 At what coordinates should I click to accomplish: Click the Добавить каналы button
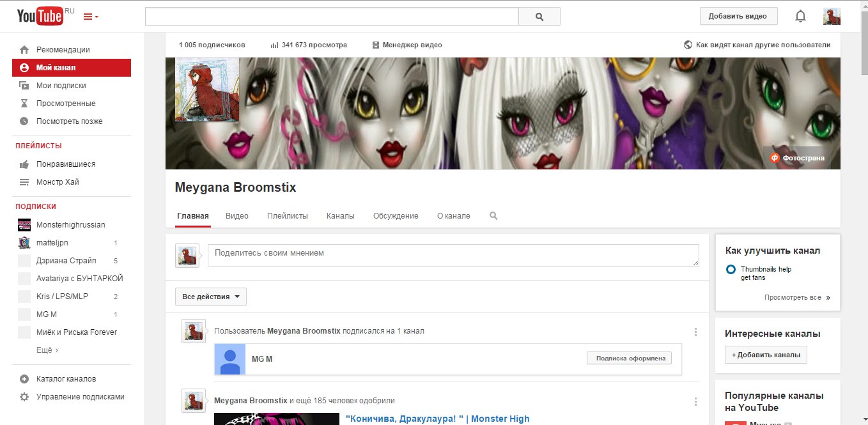(766, 355)
